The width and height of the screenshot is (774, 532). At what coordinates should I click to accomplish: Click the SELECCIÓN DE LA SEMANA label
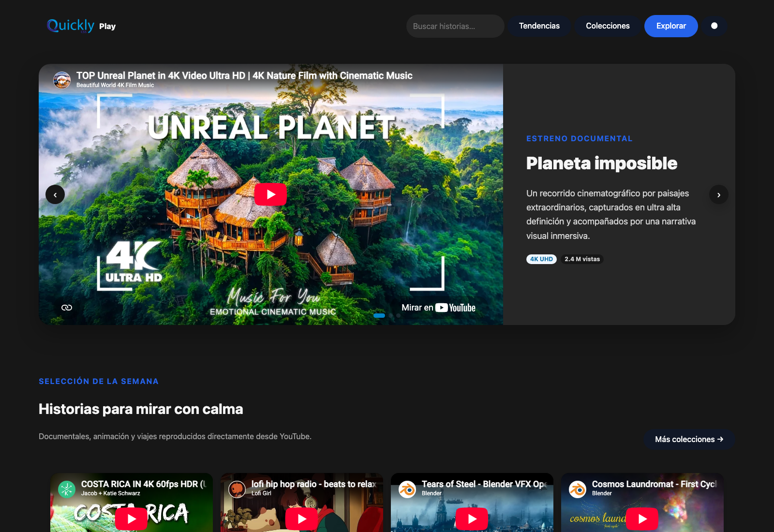(x=99, y=381)
